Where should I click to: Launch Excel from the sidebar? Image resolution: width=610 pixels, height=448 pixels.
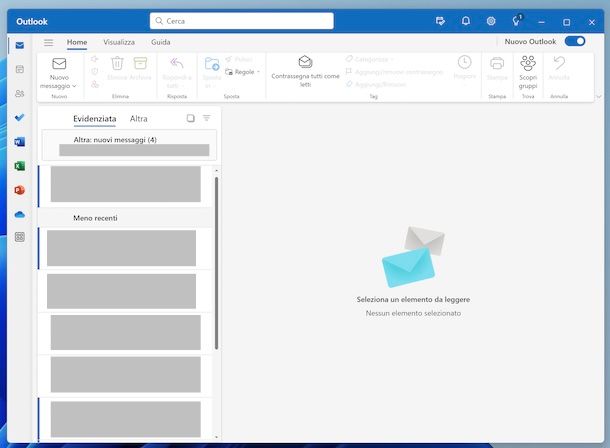[x=19, y=166]
